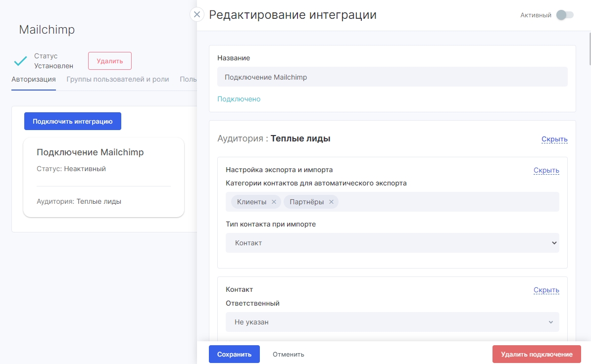591x364 pixels.
Task: Click the red Удалить button
Action: [109, 61]
